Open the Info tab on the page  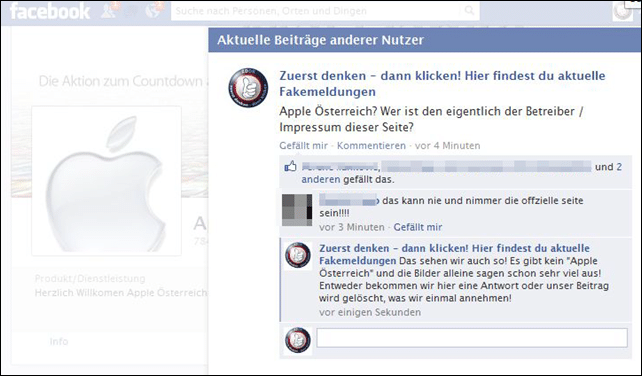point(59,341)
